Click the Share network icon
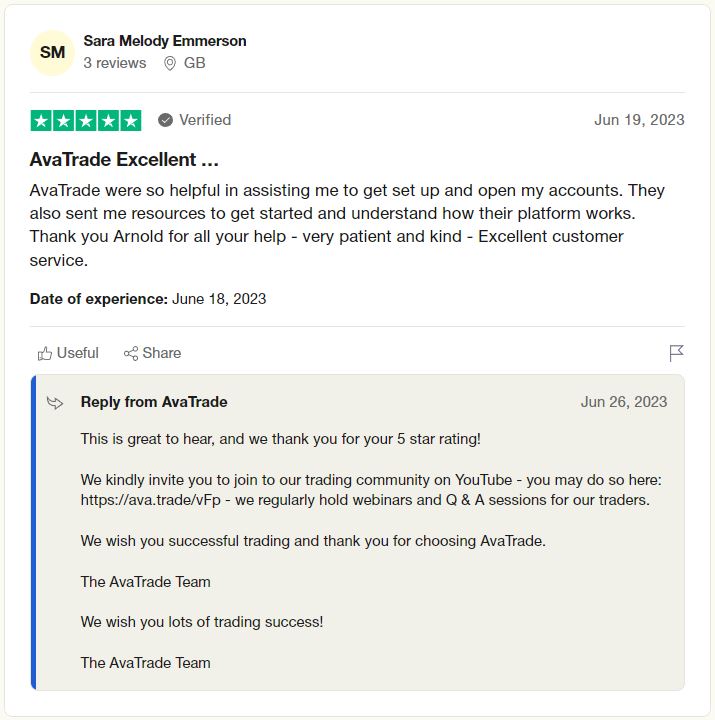 point(131,353)
